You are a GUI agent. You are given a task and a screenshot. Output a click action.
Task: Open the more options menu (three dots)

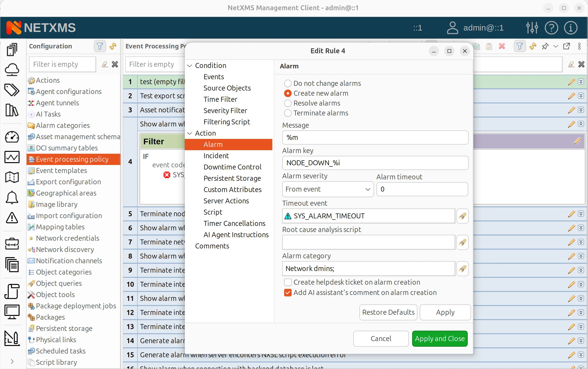[x=580, y=47]
